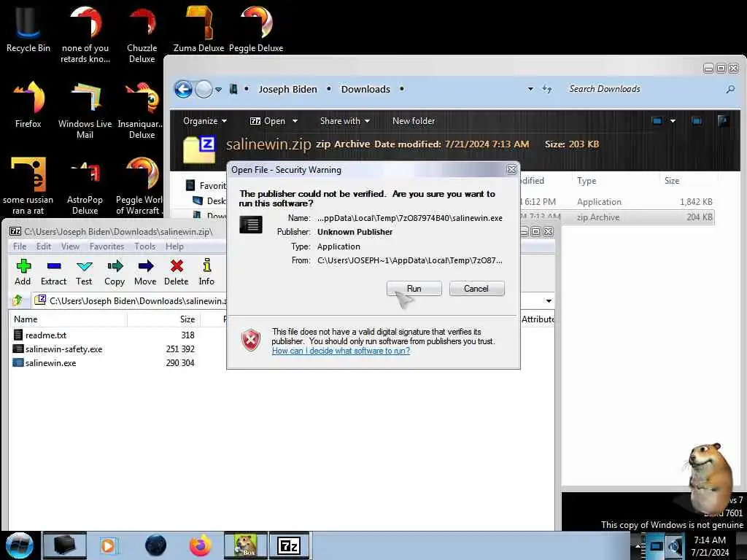Click the Back button in Explorer window

click(x=183, y=89)
